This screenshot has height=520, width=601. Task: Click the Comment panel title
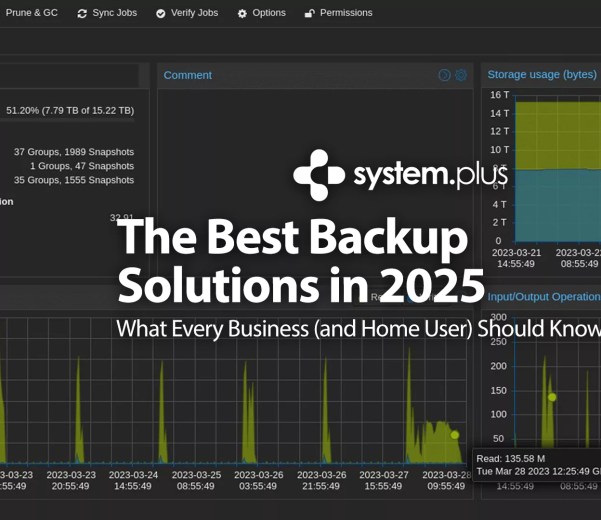point(188,75)
